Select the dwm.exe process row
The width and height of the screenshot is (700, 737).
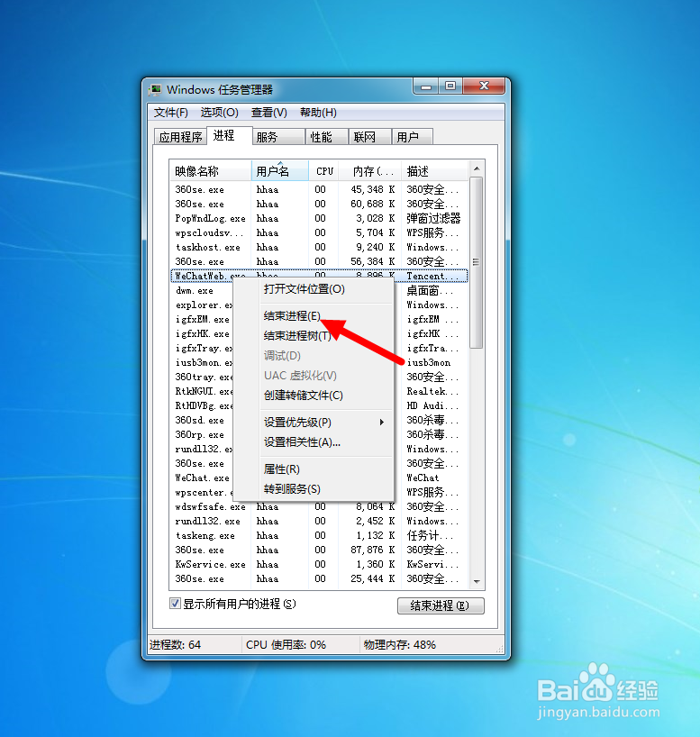(x=319, y=290)
